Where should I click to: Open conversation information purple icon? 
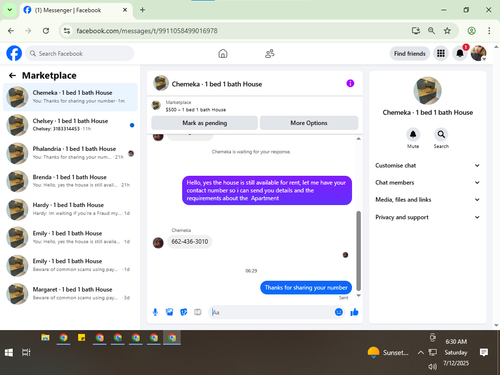pos(350,83)
